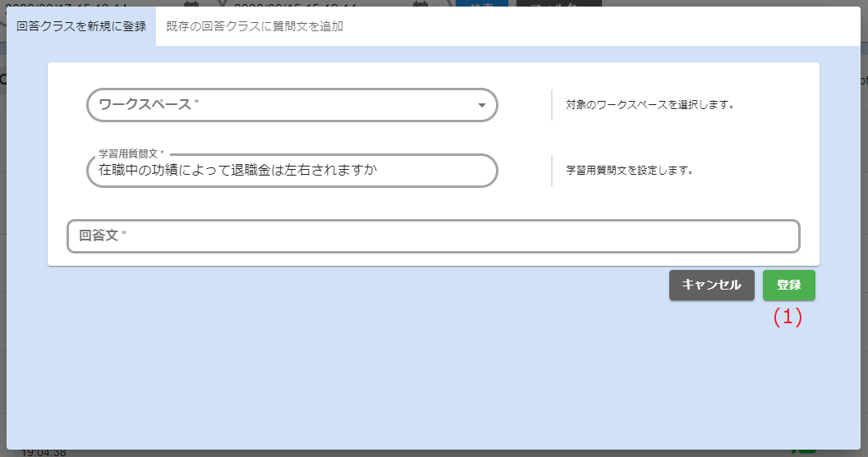Open the dark フィルター button at top
868x457 pixels.
pyautogui.click(x=553, y=3)
